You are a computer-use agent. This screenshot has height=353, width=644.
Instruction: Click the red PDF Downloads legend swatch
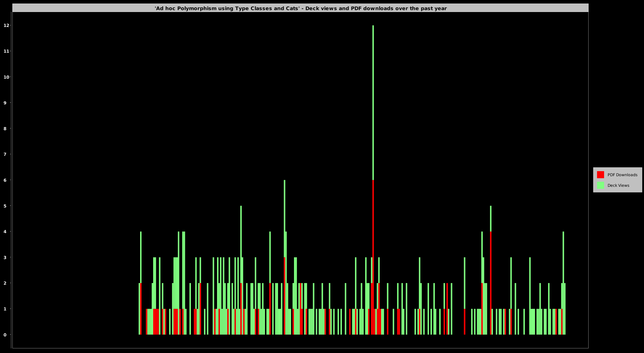[x=600, y=175]
